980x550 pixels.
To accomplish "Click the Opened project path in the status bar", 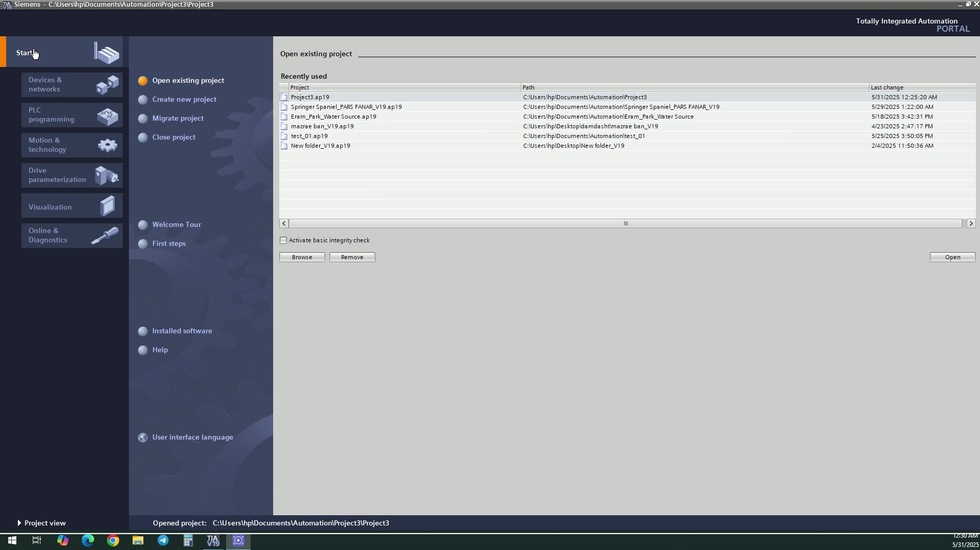I will (x=301, y=523).
